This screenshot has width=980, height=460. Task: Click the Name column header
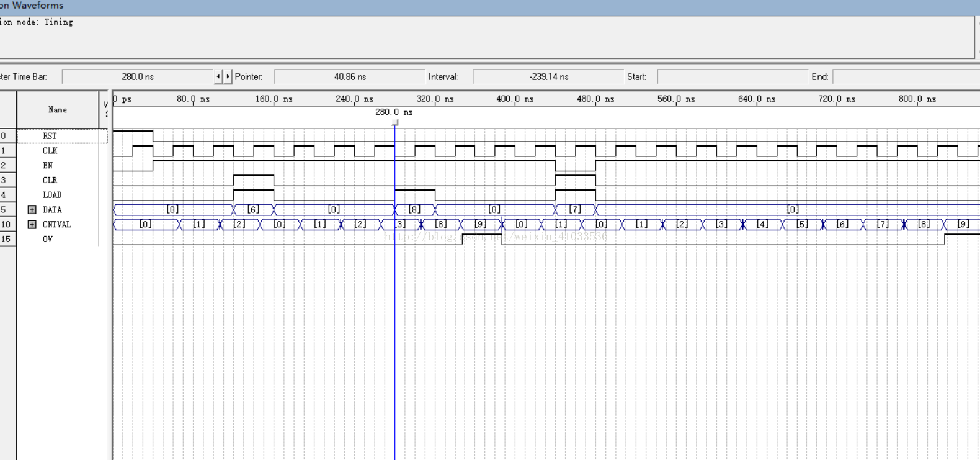pyautogui.click(x=58, y=110)
